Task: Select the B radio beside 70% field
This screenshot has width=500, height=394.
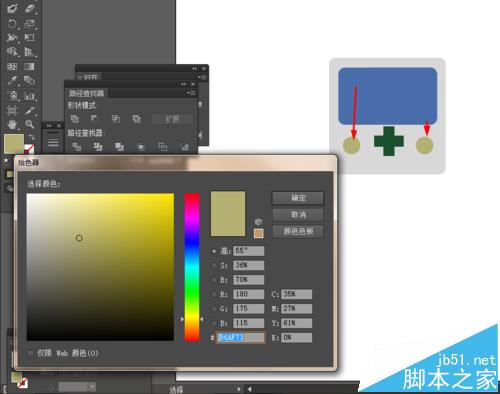Action: 214,280
